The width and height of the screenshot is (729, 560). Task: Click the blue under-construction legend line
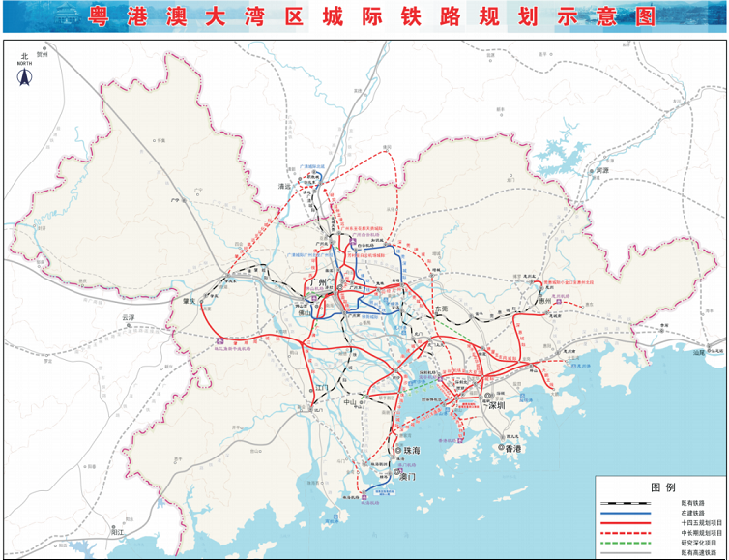(x=628, y=513)
